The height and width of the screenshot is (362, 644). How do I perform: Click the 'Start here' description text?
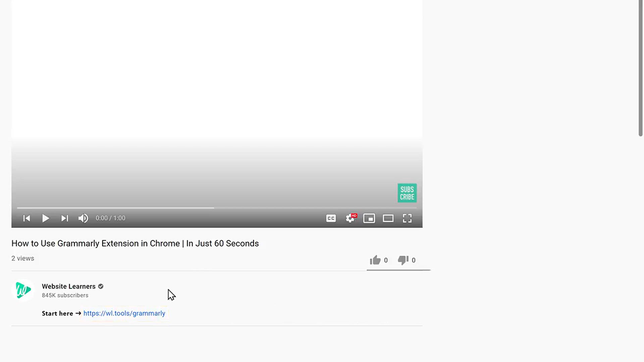point(57,313)
